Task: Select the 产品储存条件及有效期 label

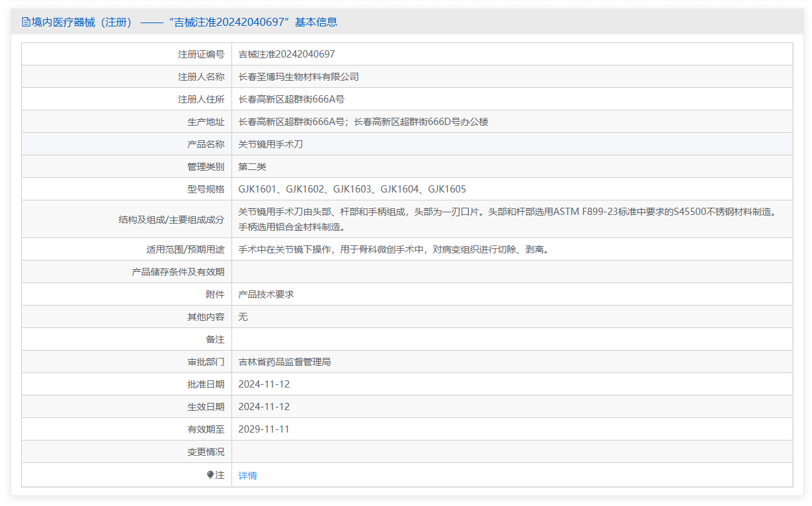Action: [x=178, y=273]
